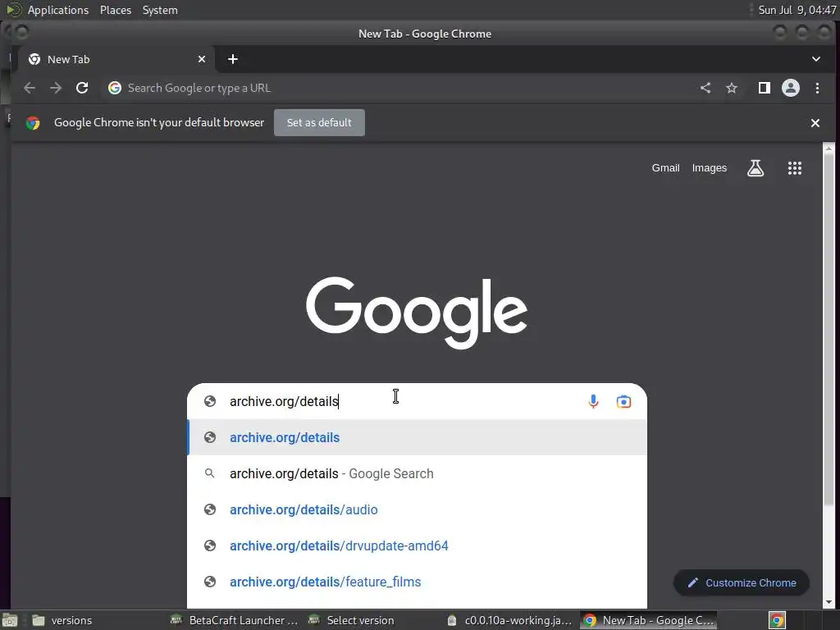Select archive.org/details/drvupdate-amd64 suggestion
This screenshot has height=630, width=840.
(x=417, y=546)
